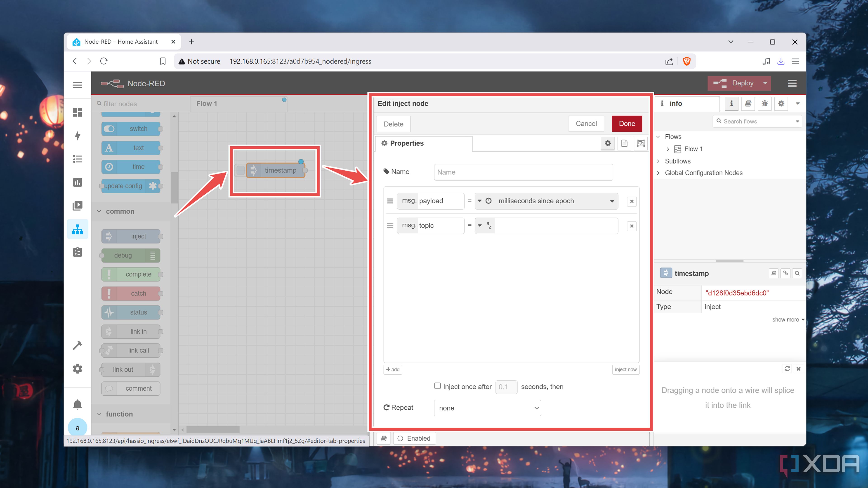Toggle the Enabled node status control
Viewport: 868px width, 488px height.
(414, 438)
